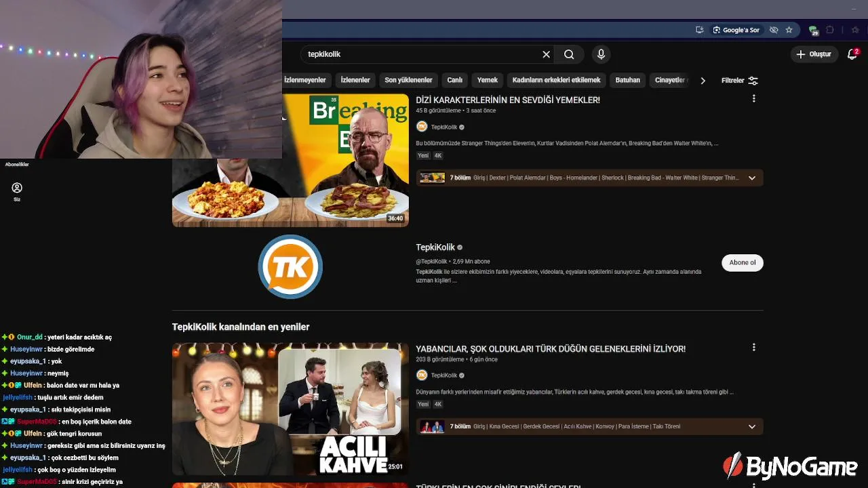Click the Yeni badge under the wedding video
The image size is (868, 488).
click(423, 404)
